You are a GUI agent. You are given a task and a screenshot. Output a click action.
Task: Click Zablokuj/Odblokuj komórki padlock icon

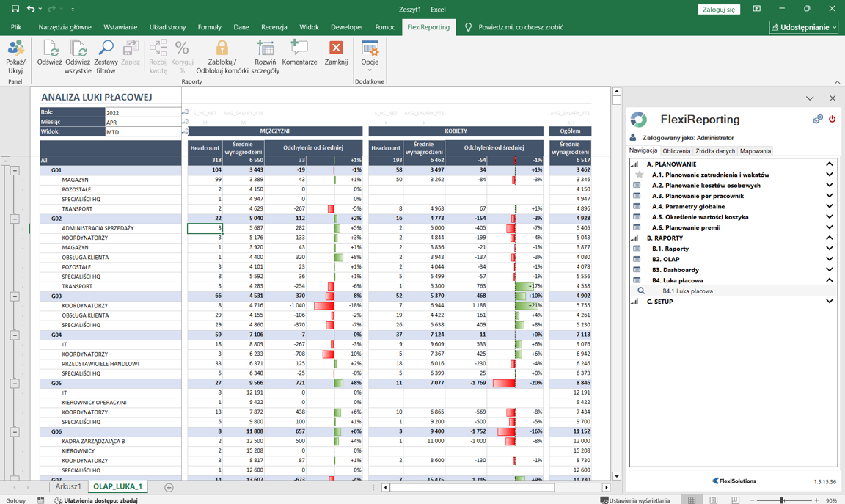[x=222, y=49]
